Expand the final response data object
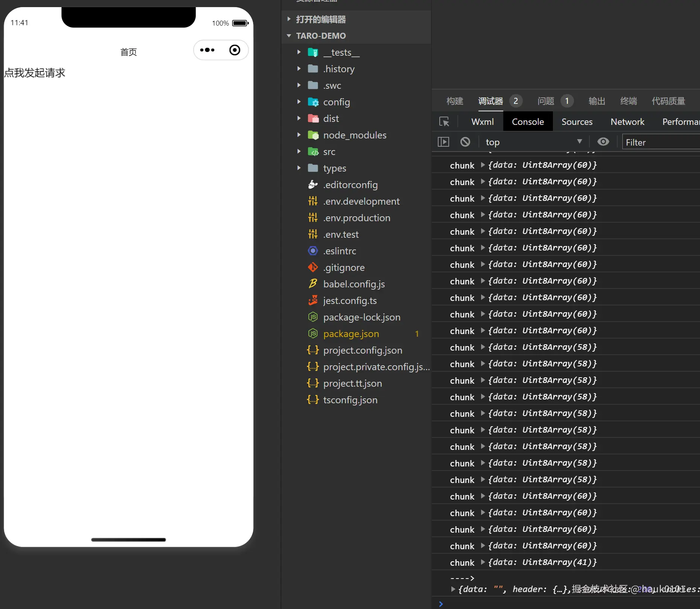 [453, 589]
